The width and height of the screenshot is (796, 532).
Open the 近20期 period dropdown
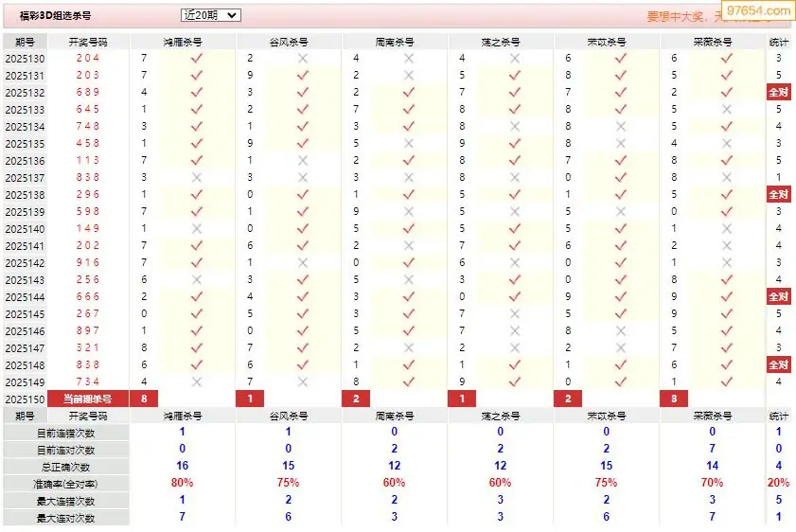tap(211, 15)
